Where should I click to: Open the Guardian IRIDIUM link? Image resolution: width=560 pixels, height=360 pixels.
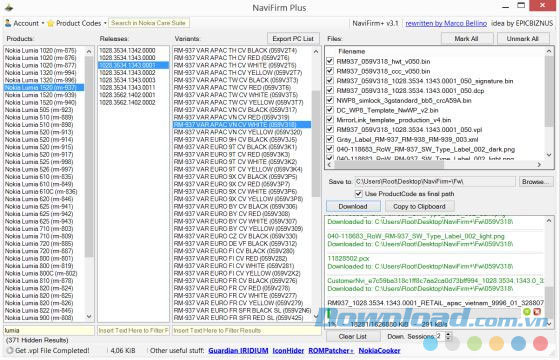pos(238,351)
